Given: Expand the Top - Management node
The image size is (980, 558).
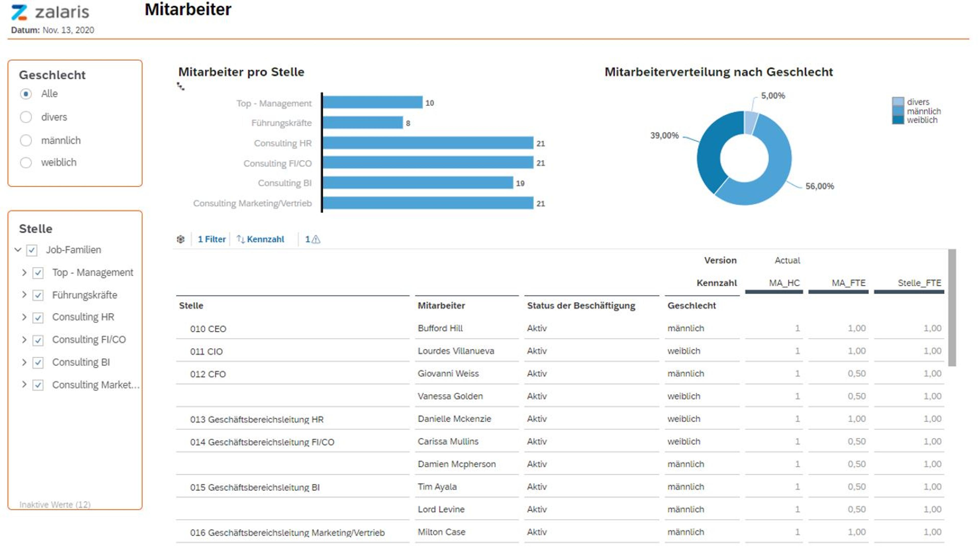Looking at the screenshot, I should click(x=24, y=272).
